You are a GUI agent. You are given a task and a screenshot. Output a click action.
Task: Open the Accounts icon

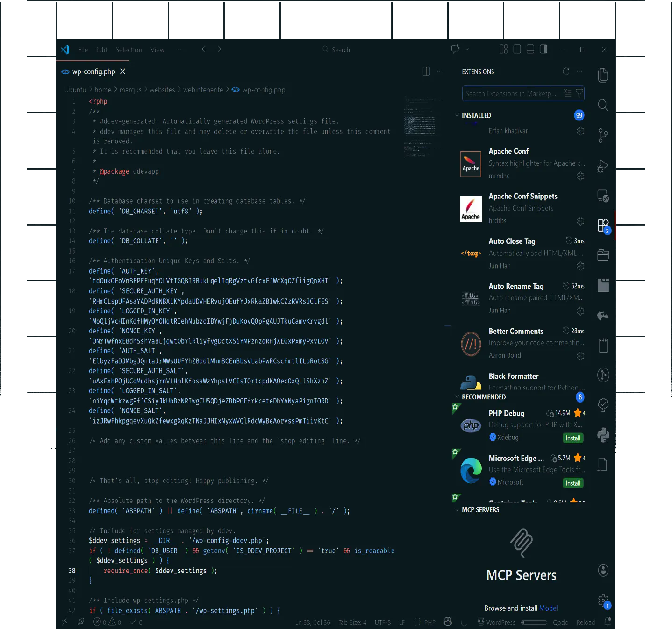point(603,570)
